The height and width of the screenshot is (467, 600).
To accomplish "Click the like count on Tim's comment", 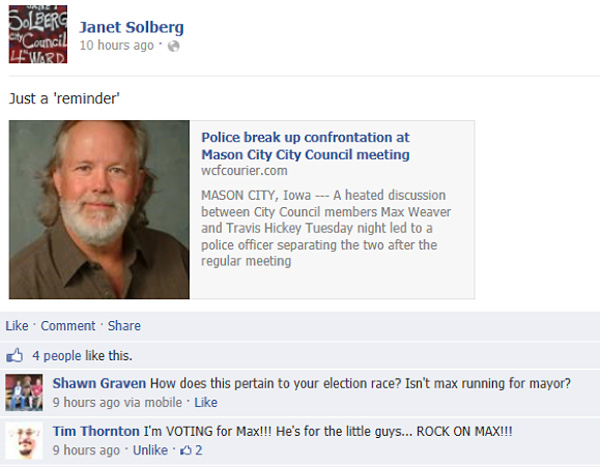I will 191,450.
